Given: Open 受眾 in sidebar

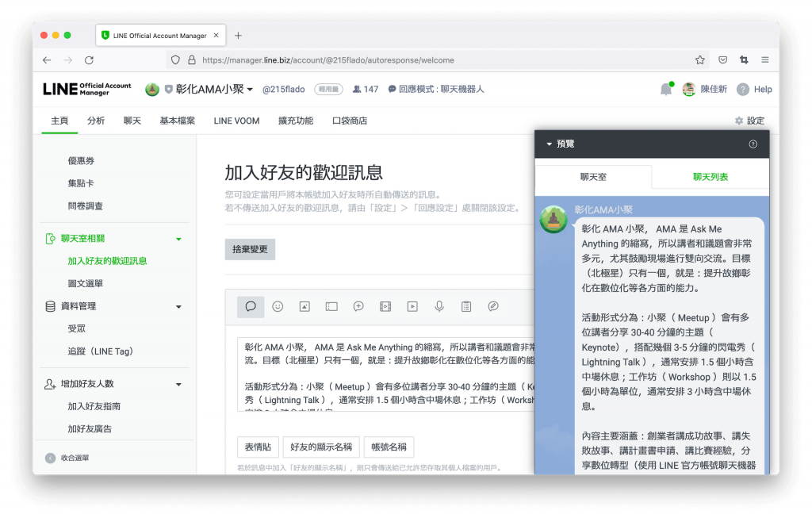Looking at the screenshot, I should coord(77,329).
